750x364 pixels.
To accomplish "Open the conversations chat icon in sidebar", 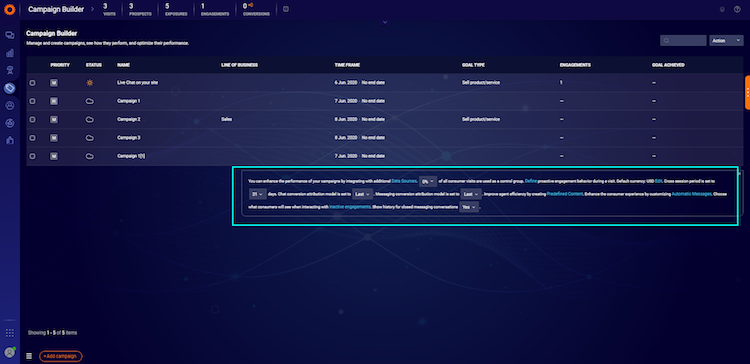I will (10, 35).
